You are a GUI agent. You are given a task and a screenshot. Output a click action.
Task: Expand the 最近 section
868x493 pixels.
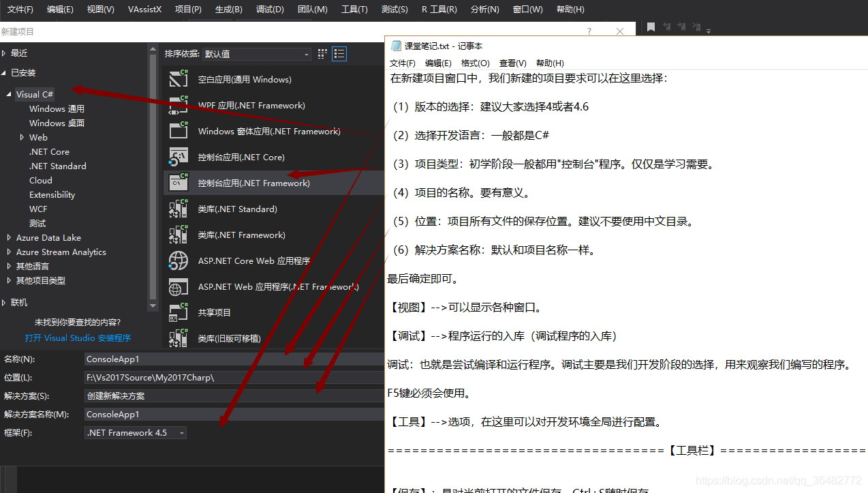pyautogui.click(x=3, y=53)
